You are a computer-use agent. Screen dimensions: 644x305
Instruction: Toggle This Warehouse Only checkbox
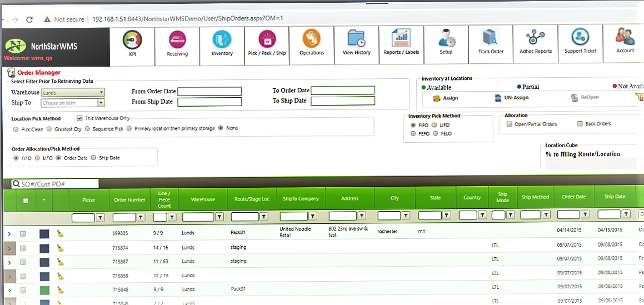click(79, 118)
